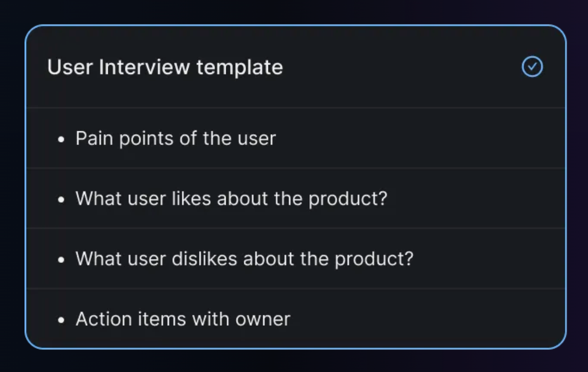
Task: Click the bullet beside Action items
Action: pos(61,320)
